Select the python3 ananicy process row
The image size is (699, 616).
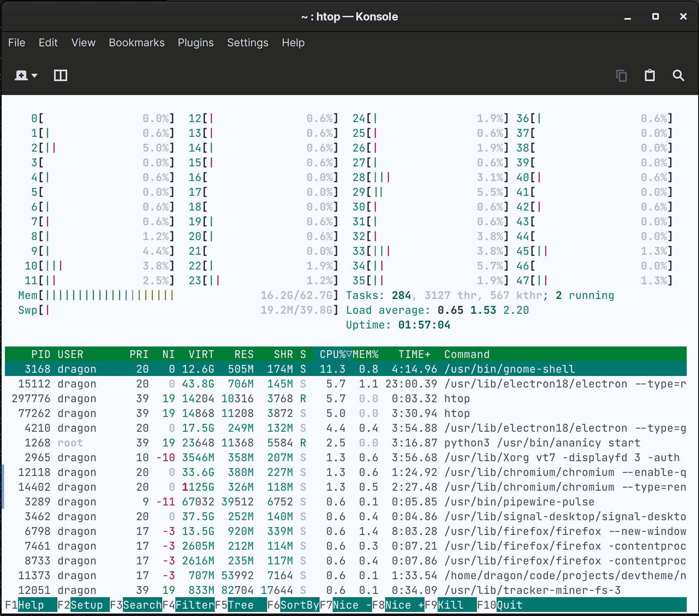[x=346, y=443]
